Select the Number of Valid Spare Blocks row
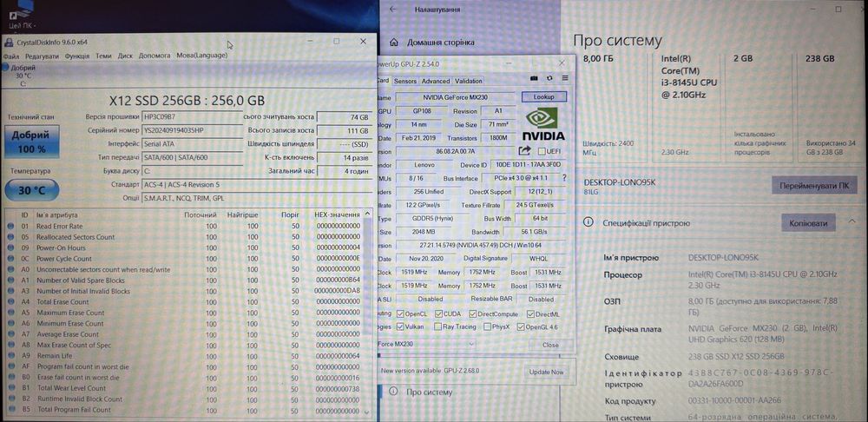 pyautogui.click(x=186, y=280)
